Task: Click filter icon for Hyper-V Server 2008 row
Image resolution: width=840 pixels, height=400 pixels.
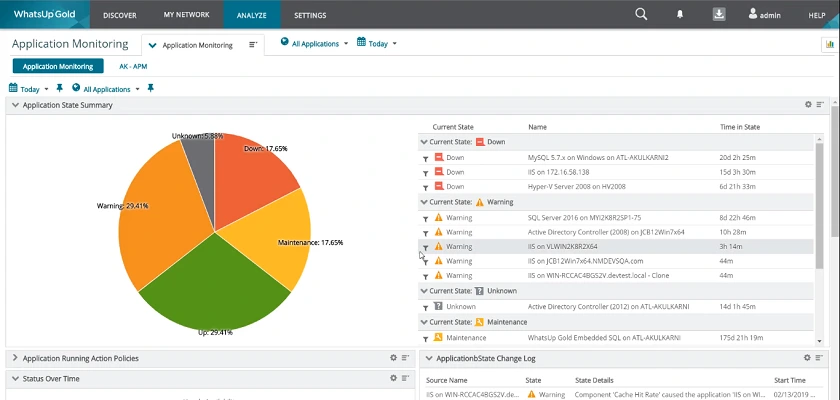Action: (x=425, y=187)
